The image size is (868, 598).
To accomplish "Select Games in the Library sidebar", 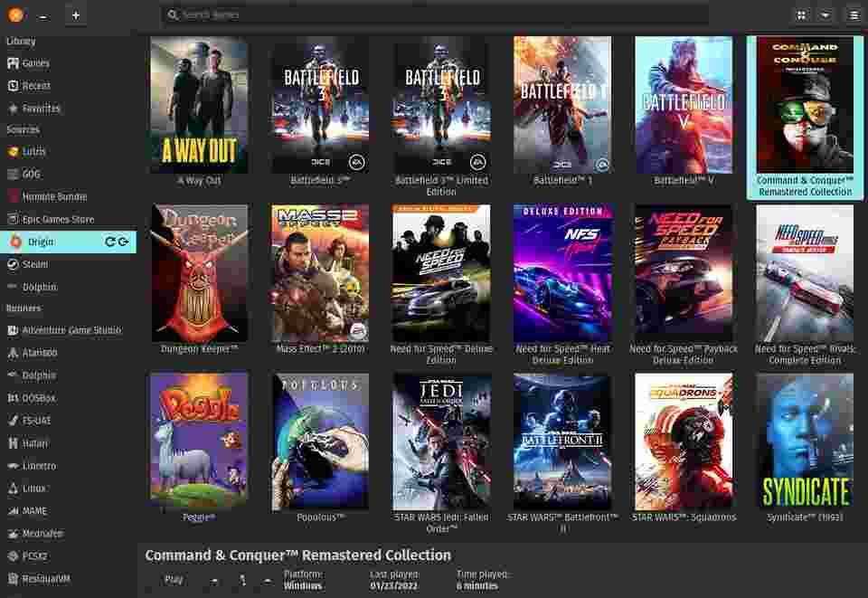I will coord(68,63).
